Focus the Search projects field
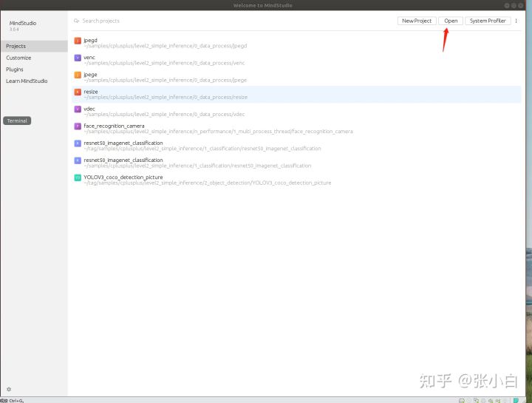Screen dimensions: 532x403 [x=234, y=21]
